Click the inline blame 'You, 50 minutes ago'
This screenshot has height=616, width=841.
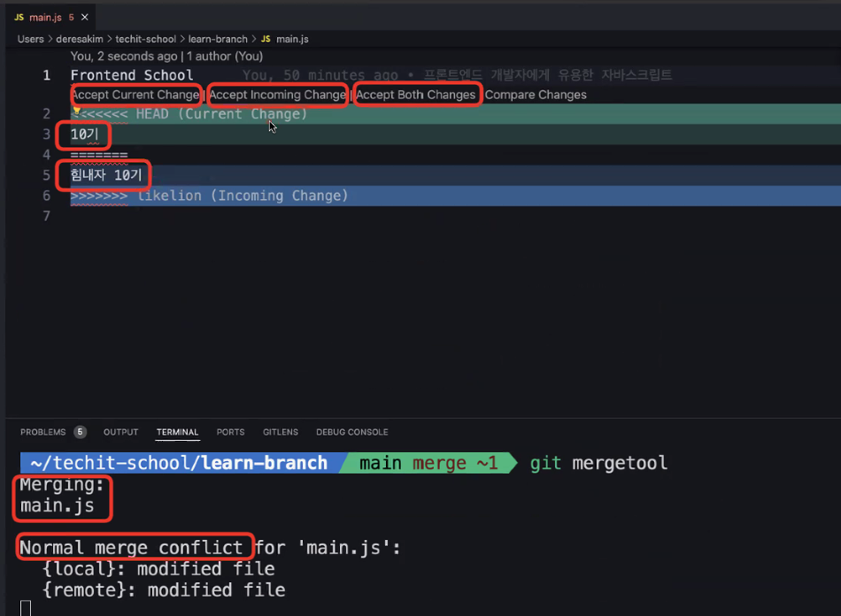tap(320, 75)
